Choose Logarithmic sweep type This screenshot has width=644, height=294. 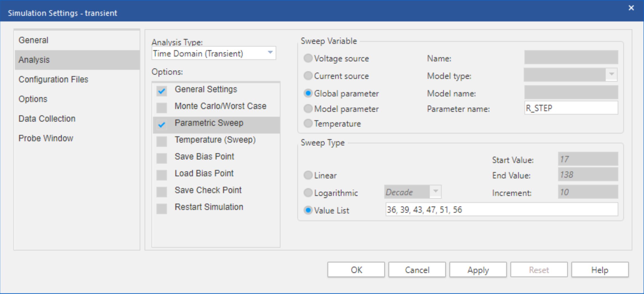coord(308,193)
